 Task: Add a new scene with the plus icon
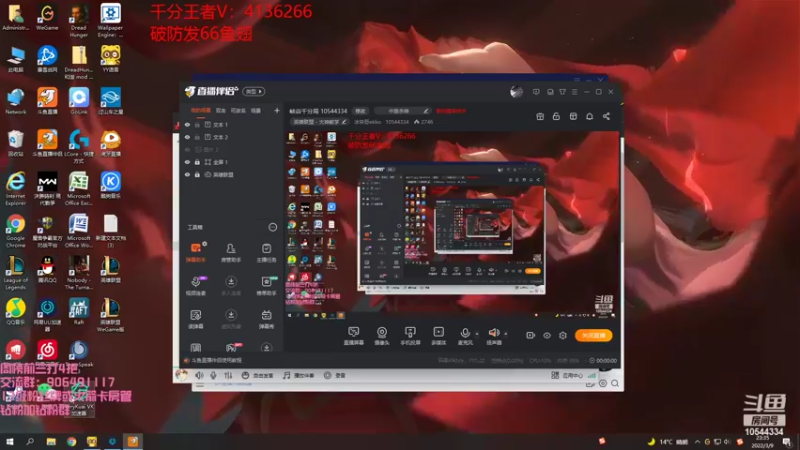pyautogui.click(x=277, y=110)
